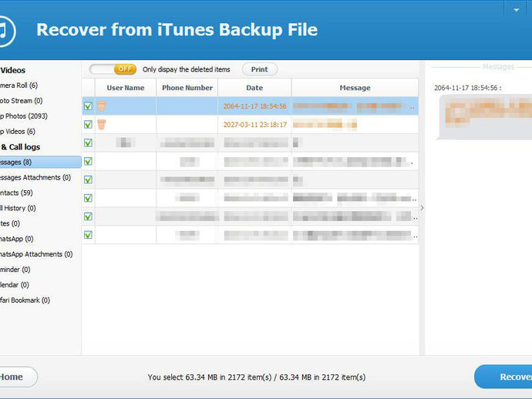Sort by the User Name column header
The width and height of the screenshot is (532, 399).
[126, 88]
